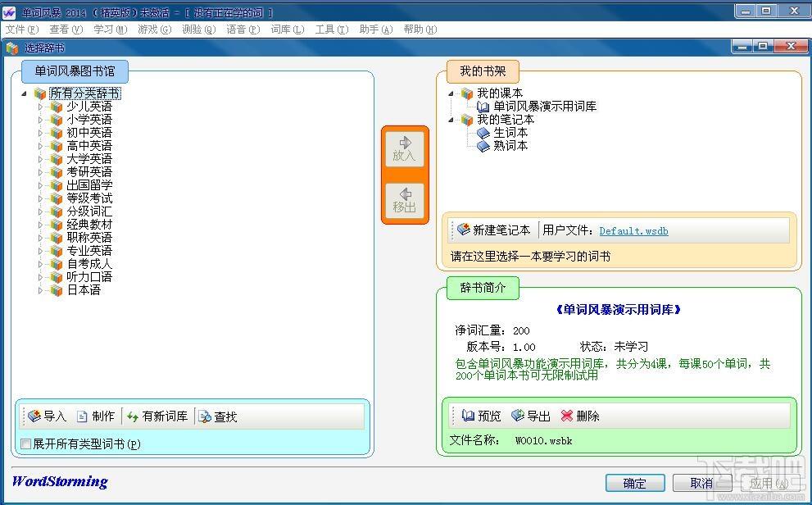Click the 新建笔记本 icon
Viewport: 812px width, 505px height.
(464, 230)
